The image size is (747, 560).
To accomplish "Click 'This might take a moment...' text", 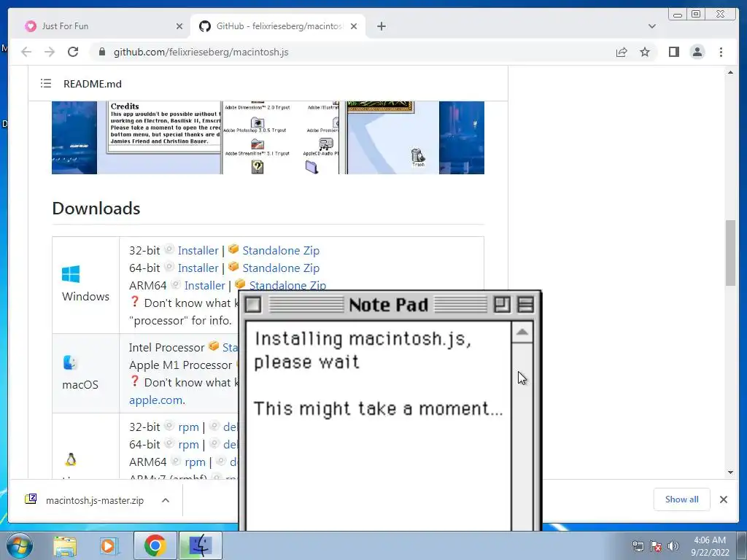I will point(379,409).
